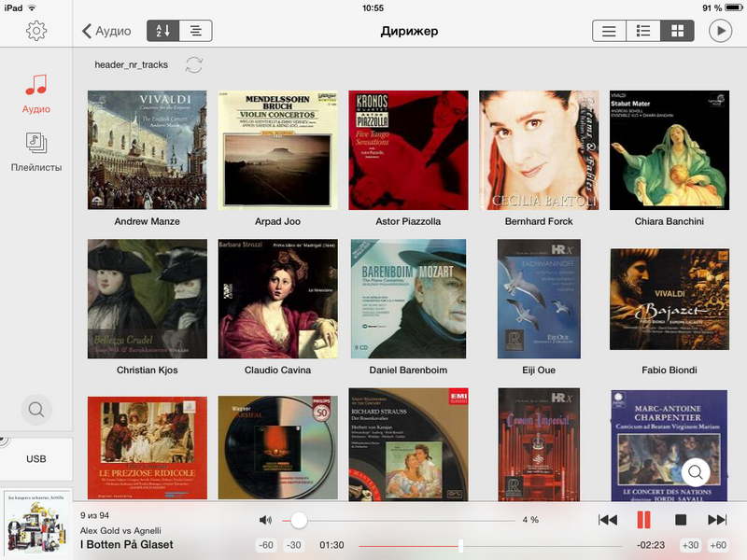Switch to detailed list view
This screenshot has width=747, height=560.
click(x=643, y=31)
